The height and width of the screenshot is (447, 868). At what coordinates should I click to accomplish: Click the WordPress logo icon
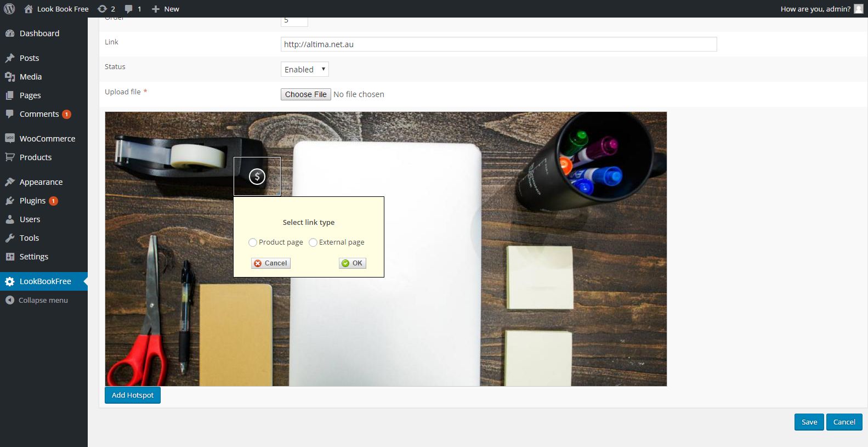(9, 9)
